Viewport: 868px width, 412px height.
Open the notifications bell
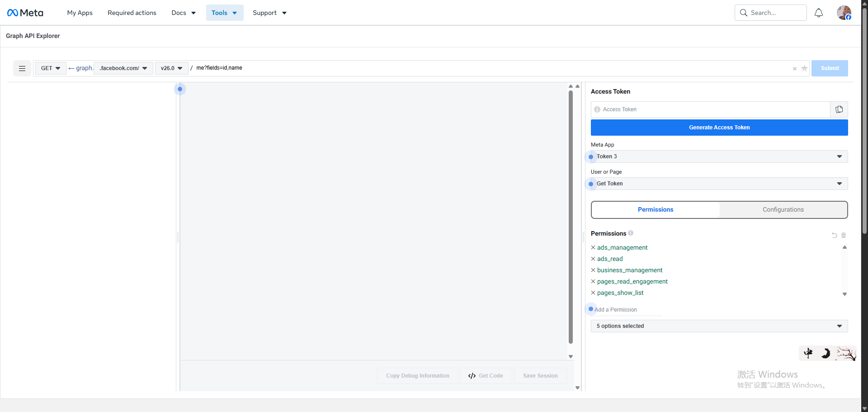(x=818, y=13)
